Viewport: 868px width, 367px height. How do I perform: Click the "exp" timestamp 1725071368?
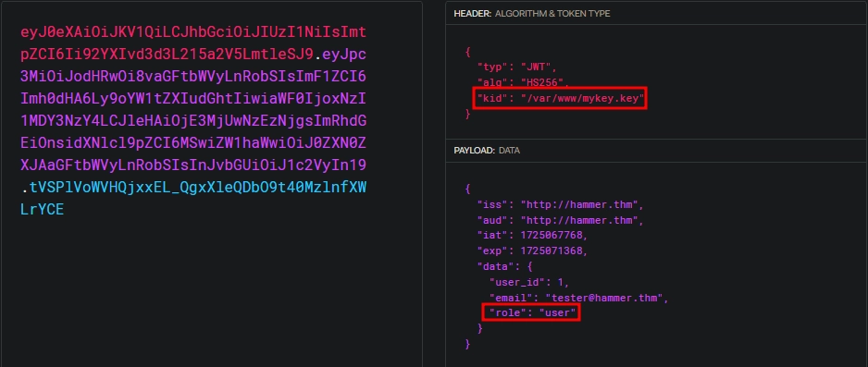[x=552, y=251]
